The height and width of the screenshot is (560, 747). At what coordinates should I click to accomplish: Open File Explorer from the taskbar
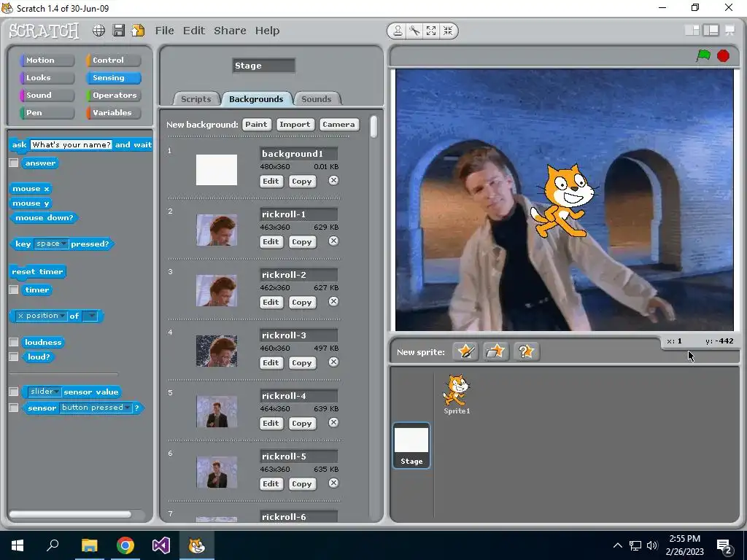click(89, 545)
